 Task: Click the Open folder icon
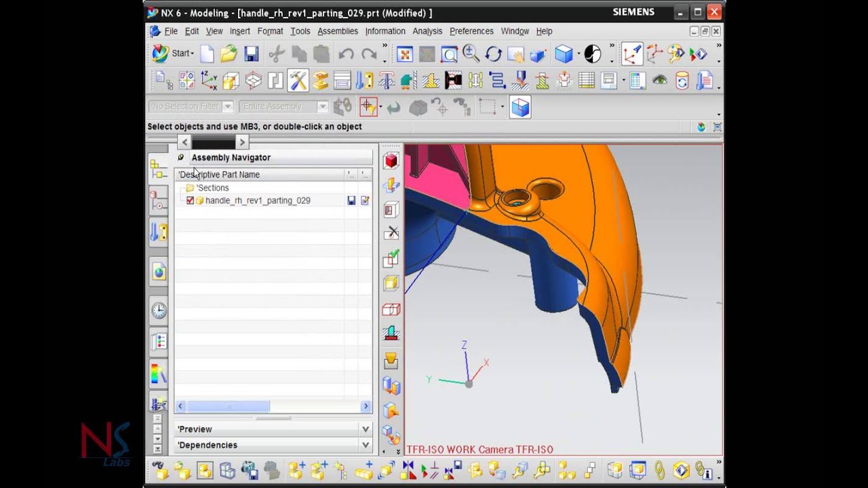(x=229, y=54)
